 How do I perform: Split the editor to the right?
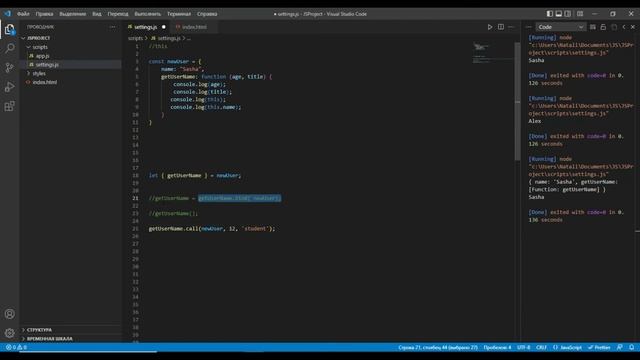(x=501, y=27)
